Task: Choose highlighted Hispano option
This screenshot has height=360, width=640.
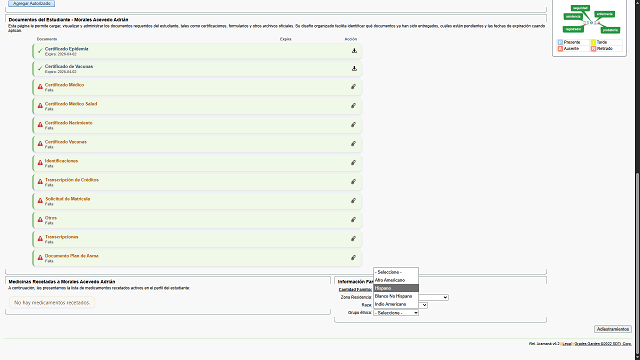Action: (396, 288)
